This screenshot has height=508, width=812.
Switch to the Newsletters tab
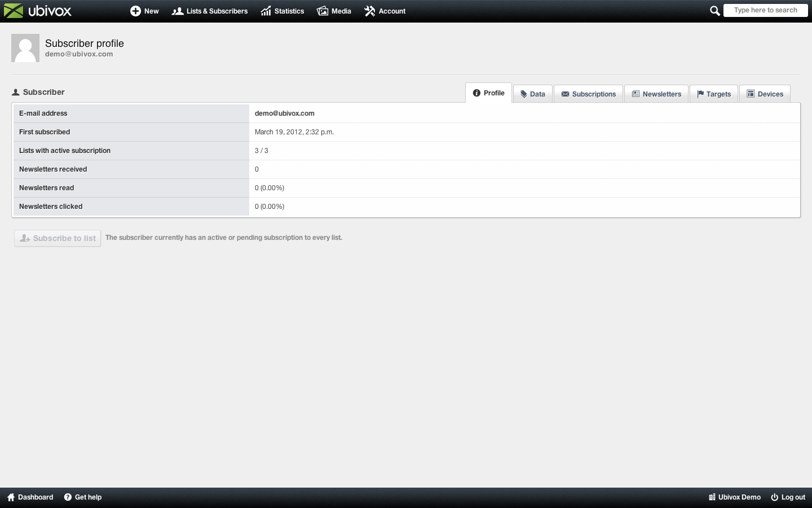656,94
